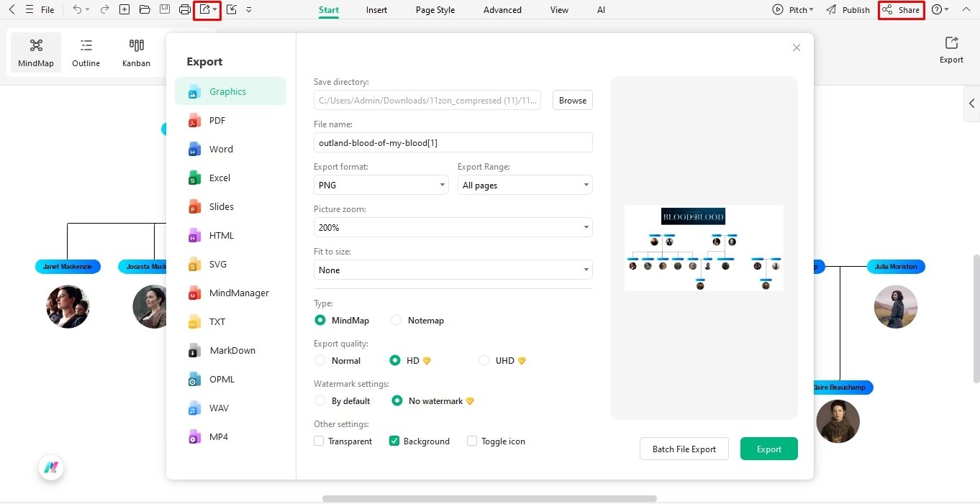Click the Batch File Export button
Image resolution: width=980 pixels, height=504 pixels.
point(684,449)
